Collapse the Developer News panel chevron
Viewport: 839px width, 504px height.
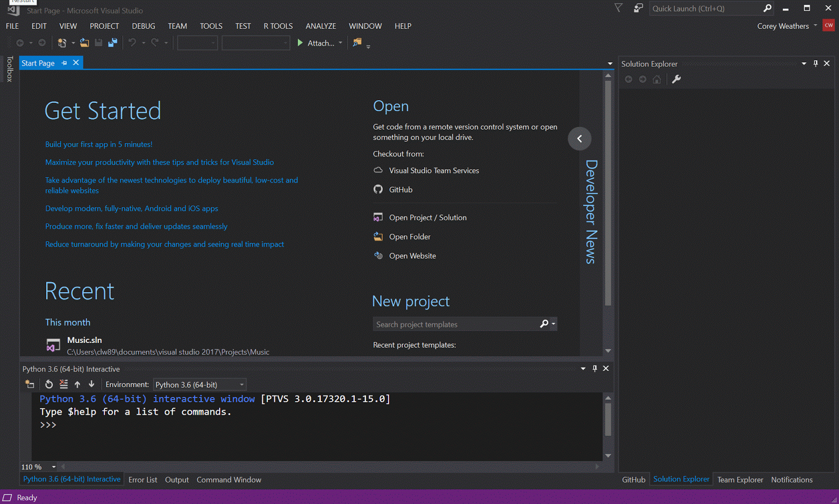(579, 138)
